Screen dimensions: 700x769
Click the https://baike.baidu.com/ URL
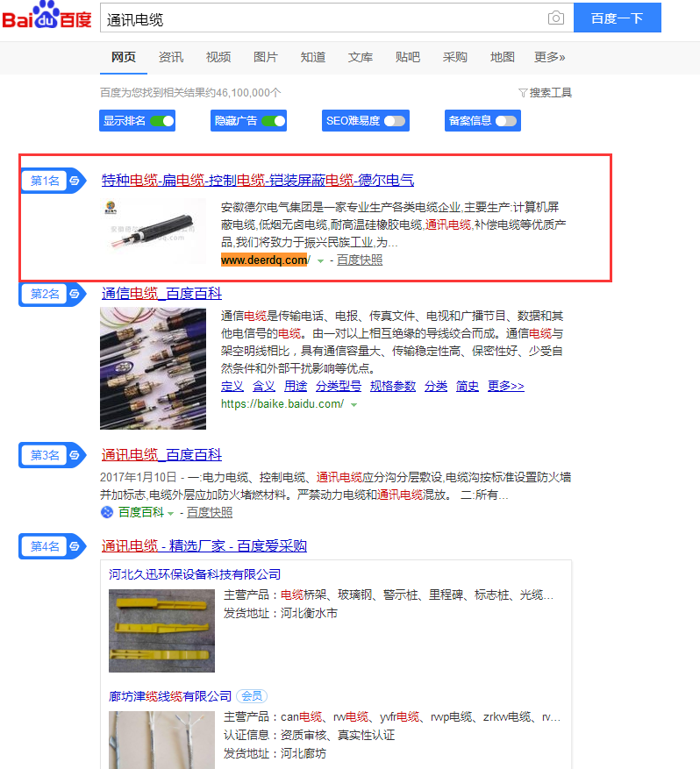pos(282,403)
